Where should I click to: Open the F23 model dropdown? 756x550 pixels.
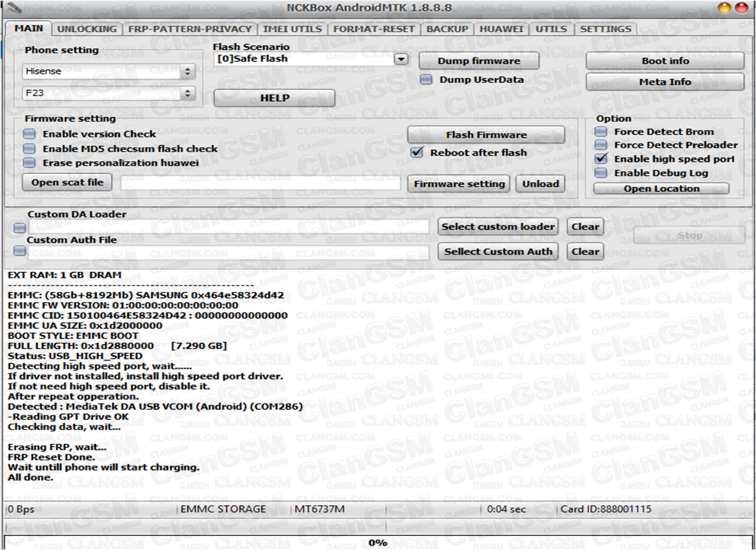tap(109, 93)
